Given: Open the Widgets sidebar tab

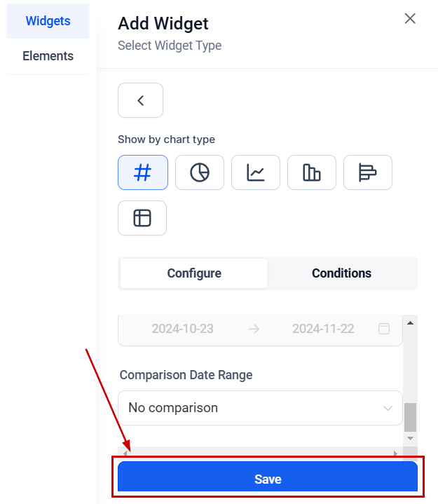Looking at the screenshot, I should pyautogui.click(x=48, y=21).
